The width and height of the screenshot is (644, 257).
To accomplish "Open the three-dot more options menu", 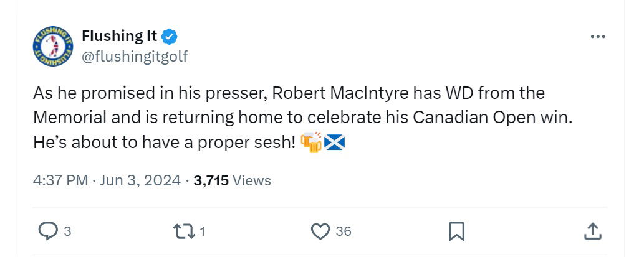I will click(597, 37).
